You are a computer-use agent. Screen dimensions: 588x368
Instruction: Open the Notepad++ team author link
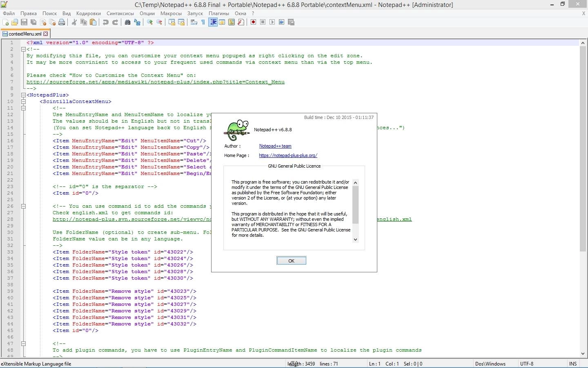coord(275,146)
